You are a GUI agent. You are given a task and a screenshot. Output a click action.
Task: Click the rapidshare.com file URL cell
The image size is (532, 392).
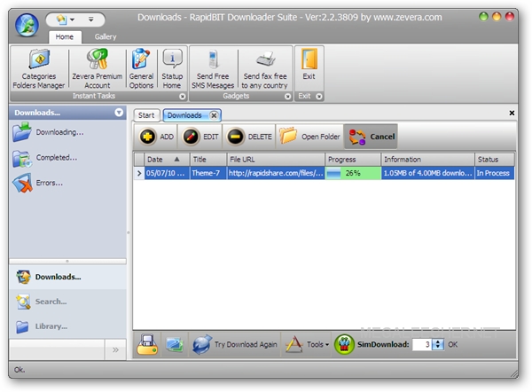tap(276, 174)
